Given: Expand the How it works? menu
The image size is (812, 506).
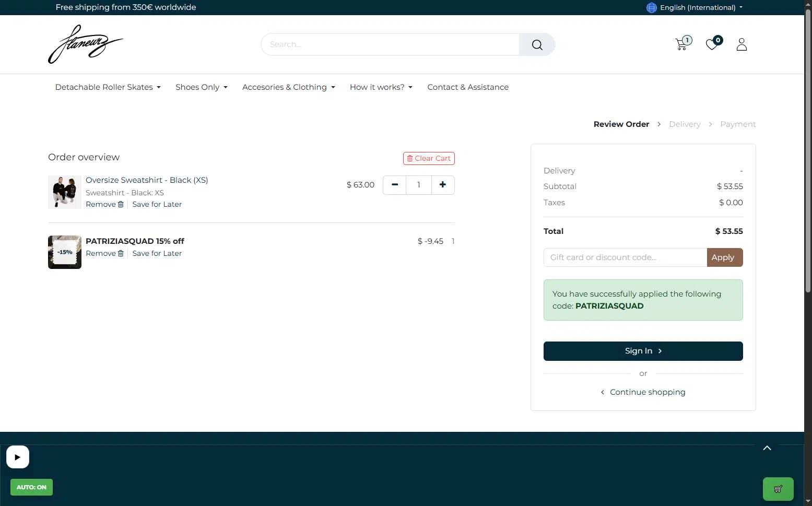Looking at the screenshot, I should click(x=381, y=87).
